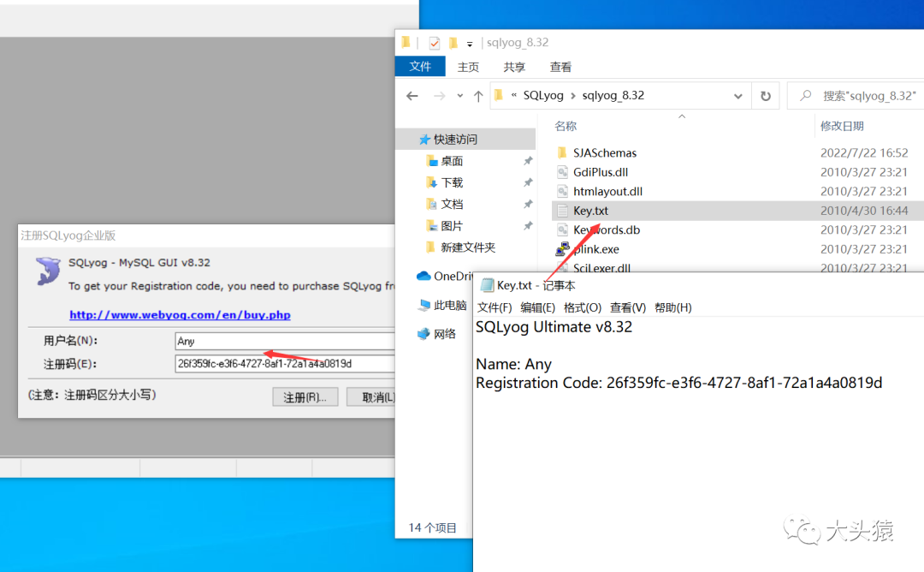The height and width of the screenshot is (572, 924).
Task: Switch to the 查看 ribbon tab
Action: point(560,67)
